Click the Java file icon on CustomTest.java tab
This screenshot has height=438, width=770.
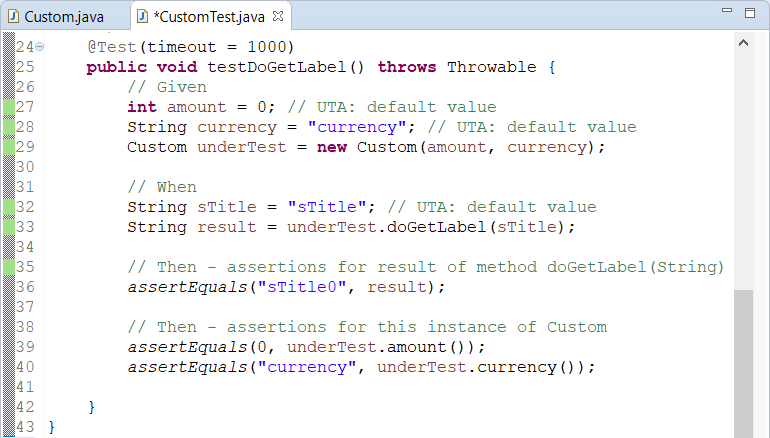(x=142, y=17)
